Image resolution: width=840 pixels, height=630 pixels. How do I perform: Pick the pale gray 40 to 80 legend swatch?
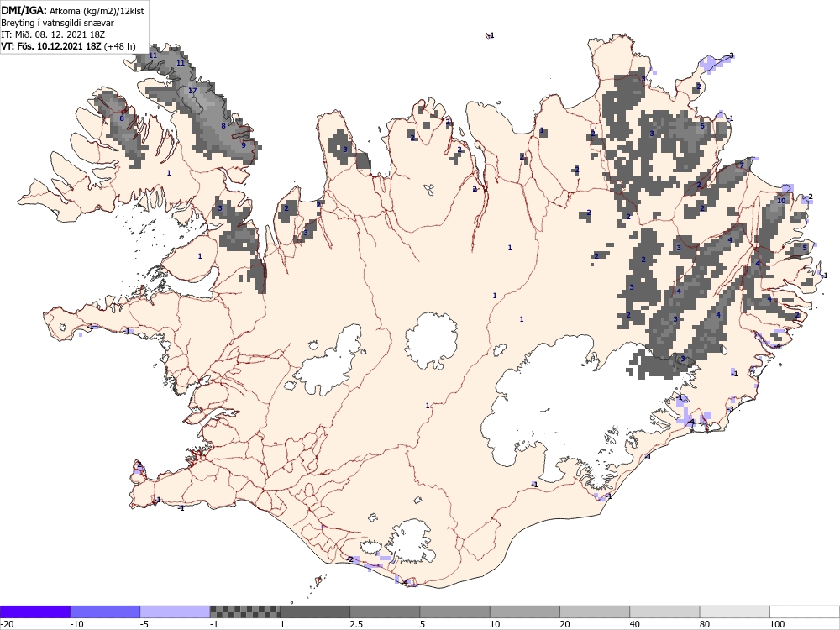(664, 612)
